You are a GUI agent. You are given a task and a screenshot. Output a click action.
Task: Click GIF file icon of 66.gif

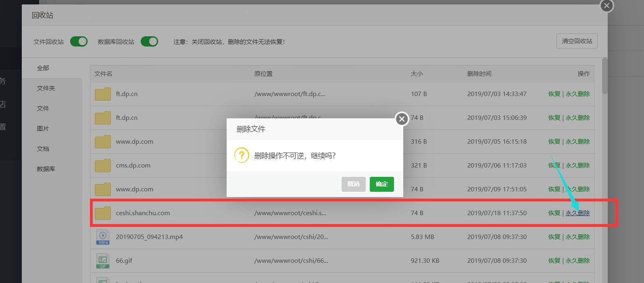[x=103, y=260]
